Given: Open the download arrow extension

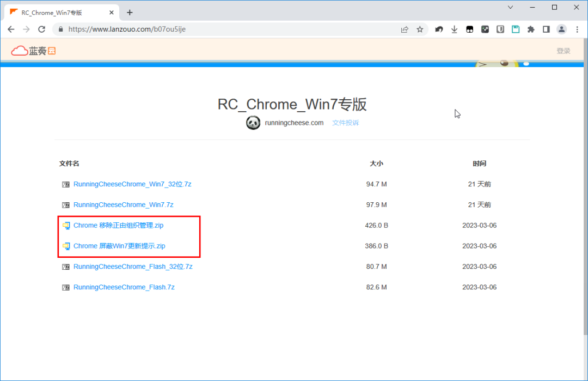Looking at the screenshot, I should [454, 29].
